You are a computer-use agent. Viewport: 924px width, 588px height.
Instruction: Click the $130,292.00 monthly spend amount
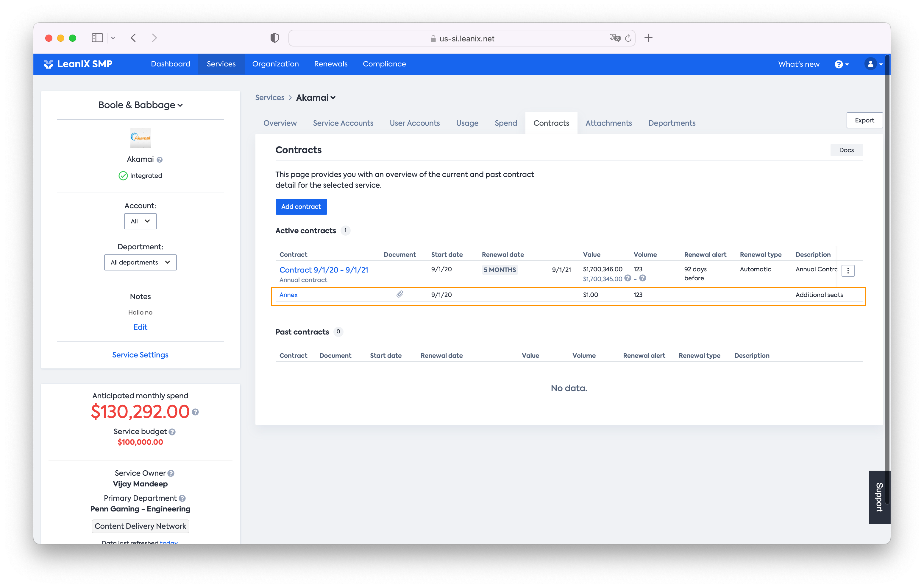[141, 412]
